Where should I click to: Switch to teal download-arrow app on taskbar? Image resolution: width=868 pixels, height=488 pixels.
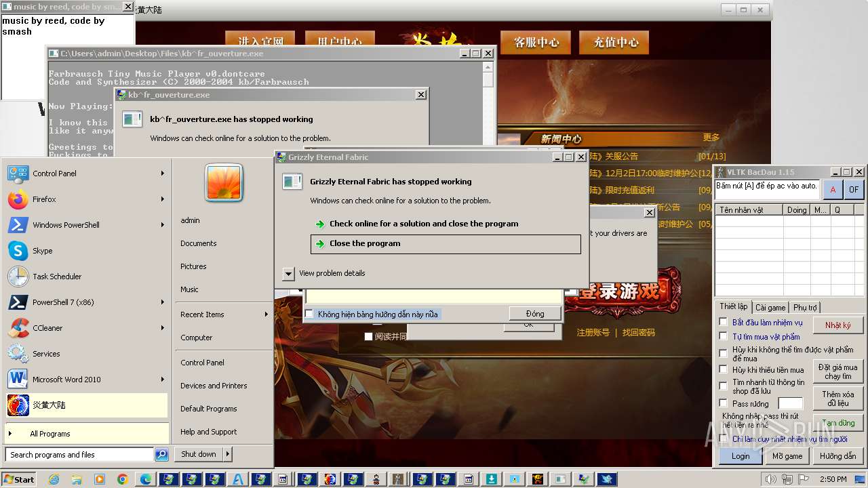tap(492, 479)
